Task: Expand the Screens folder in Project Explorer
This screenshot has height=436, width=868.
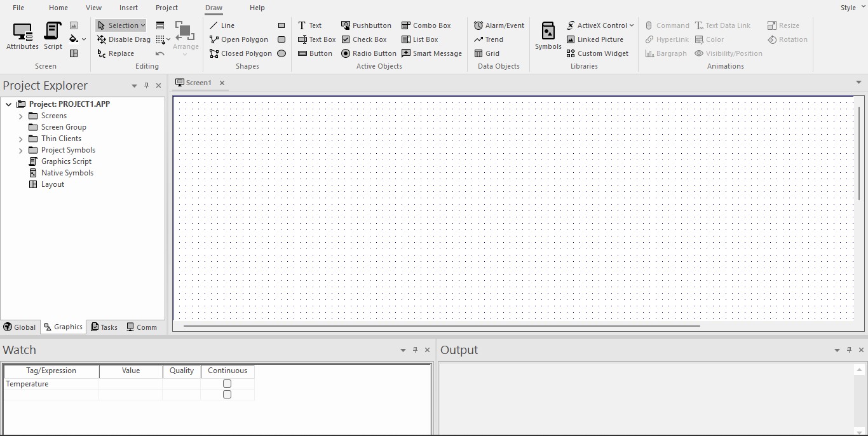Action: point(20,116)
